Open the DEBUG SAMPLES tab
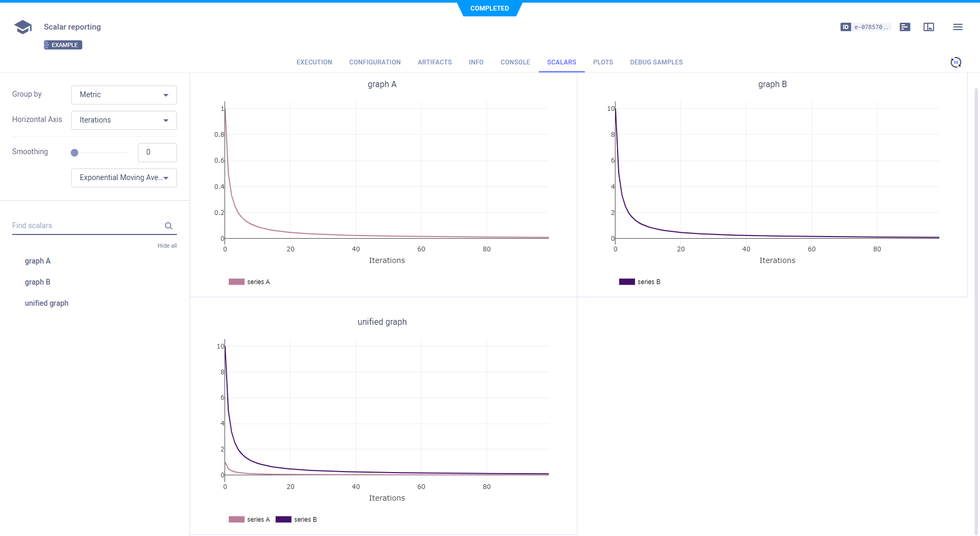The image size is (980, 536). click(x=656, y=62)
